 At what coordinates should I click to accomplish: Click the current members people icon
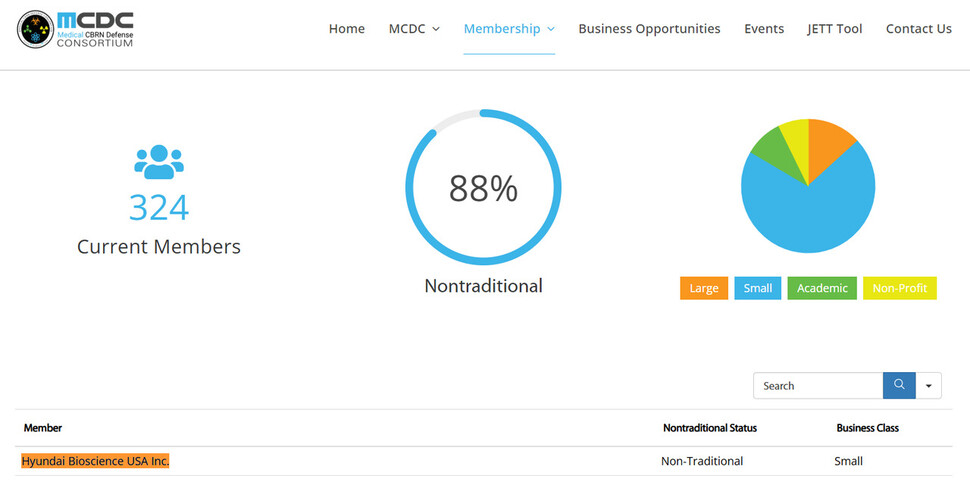click(x=159, y=162)
